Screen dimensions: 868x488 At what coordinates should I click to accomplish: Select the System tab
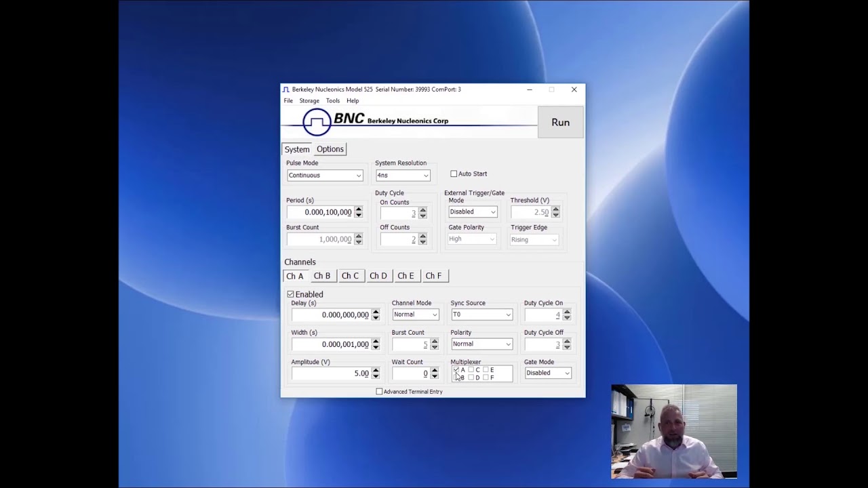[x=297, y=149]
